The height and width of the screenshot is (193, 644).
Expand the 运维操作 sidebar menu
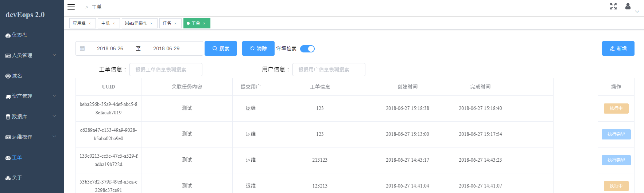click(32, 137)
